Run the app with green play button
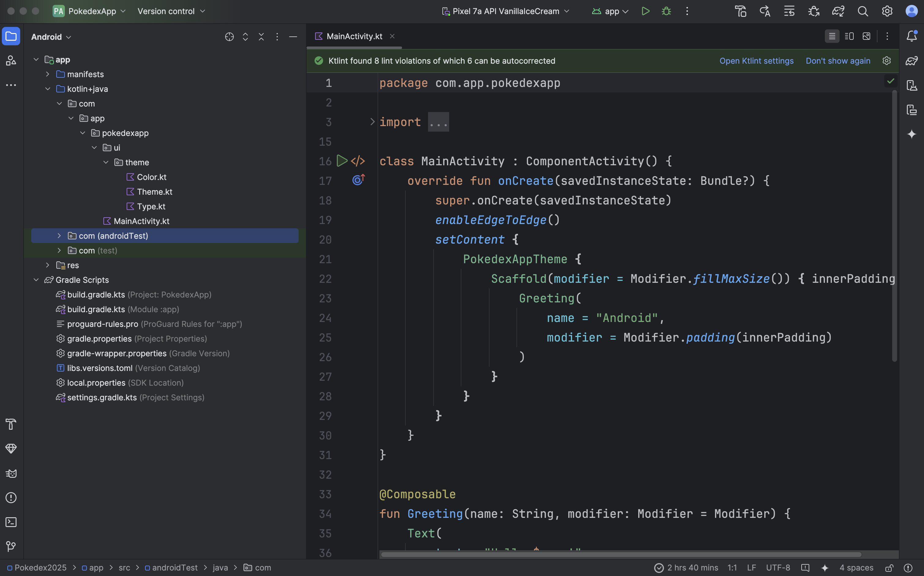This screenshot has height=576, width=924. pos(645,11)
